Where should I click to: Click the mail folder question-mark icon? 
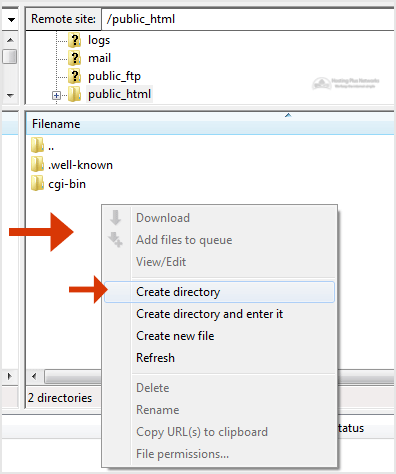click(75, 58)
